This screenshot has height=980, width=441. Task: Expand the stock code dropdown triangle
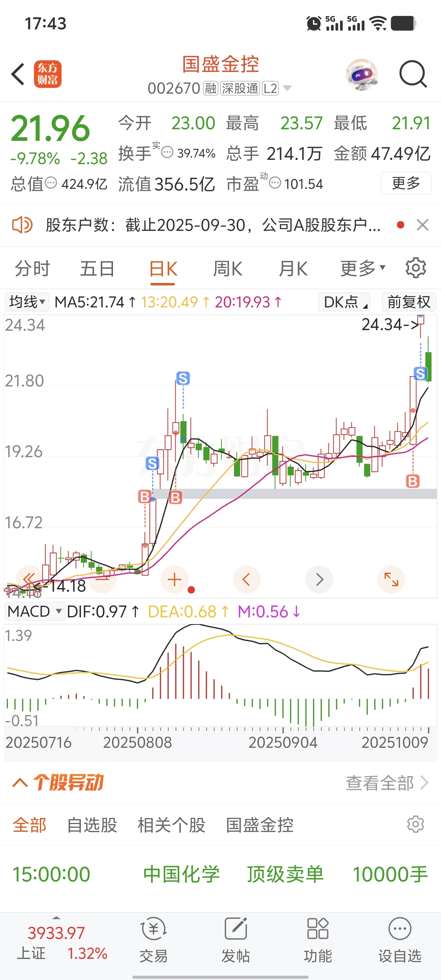tap(288, 88)
